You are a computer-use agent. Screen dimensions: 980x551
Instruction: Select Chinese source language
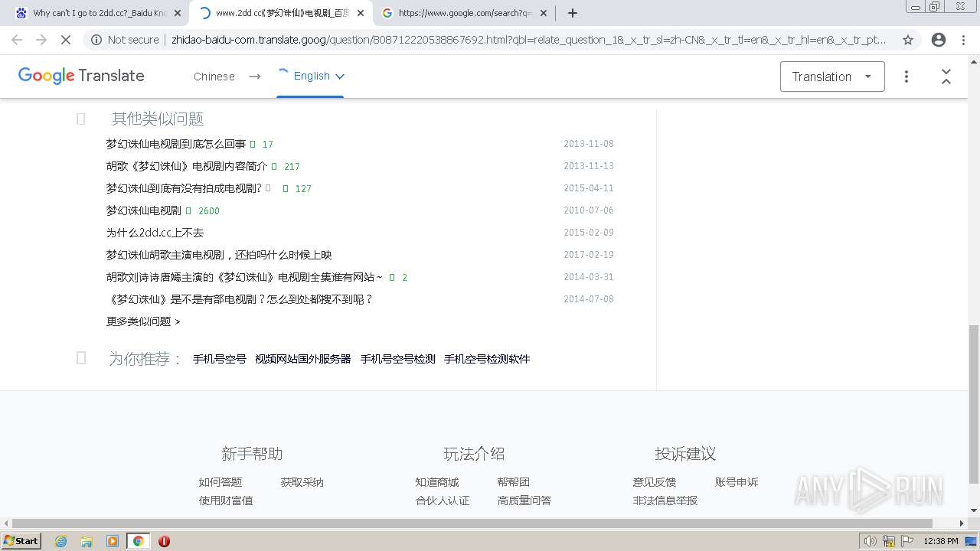[214, 77]
